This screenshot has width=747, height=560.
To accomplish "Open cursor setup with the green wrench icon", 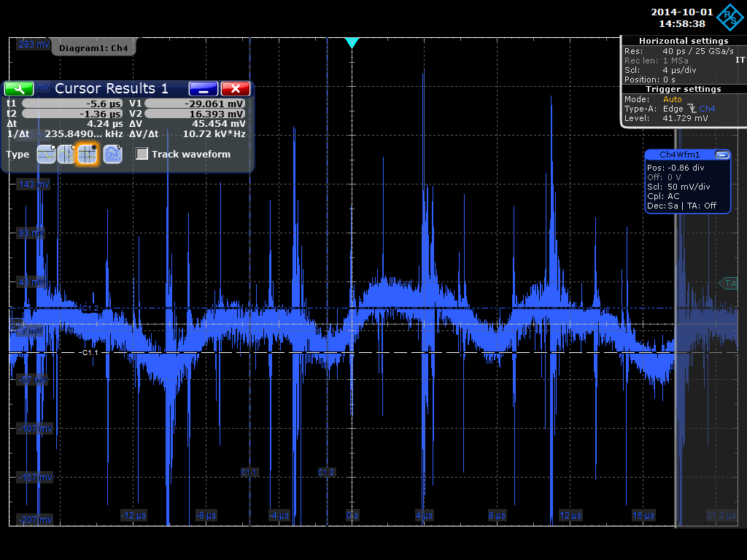I will click(19, 88).
